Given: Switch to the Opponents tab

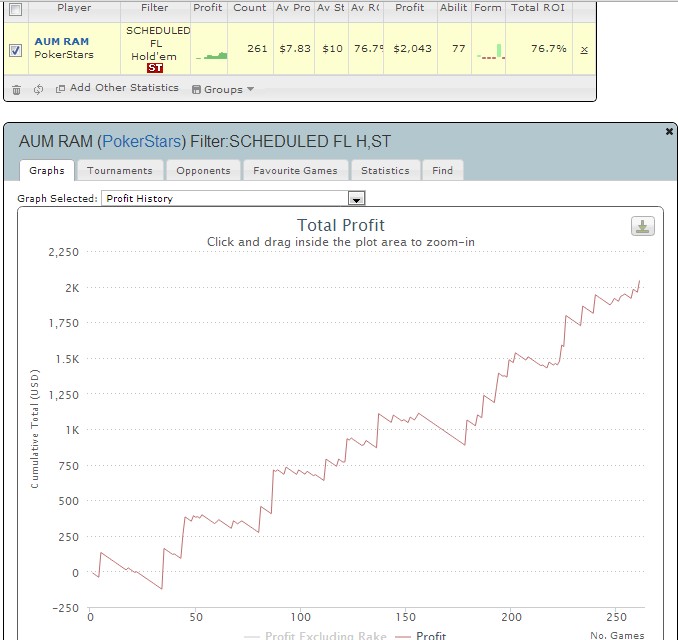Looking at the screenshot, I should coord(203,170).
